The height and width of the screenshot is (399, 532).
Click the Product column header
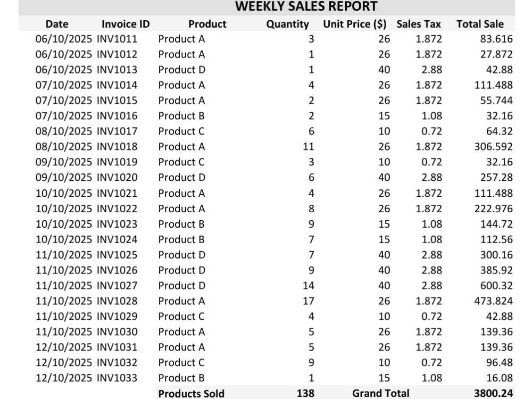(207, 24)
